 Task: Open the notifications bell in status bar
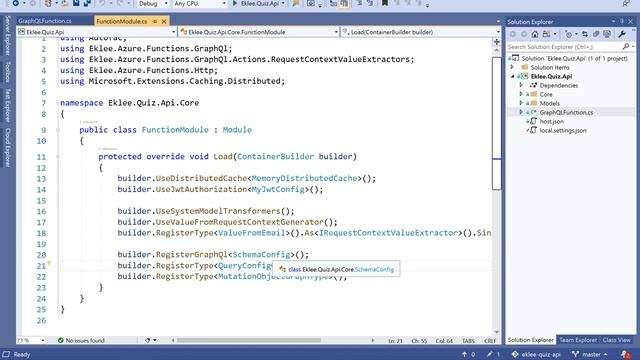(625, 354)
